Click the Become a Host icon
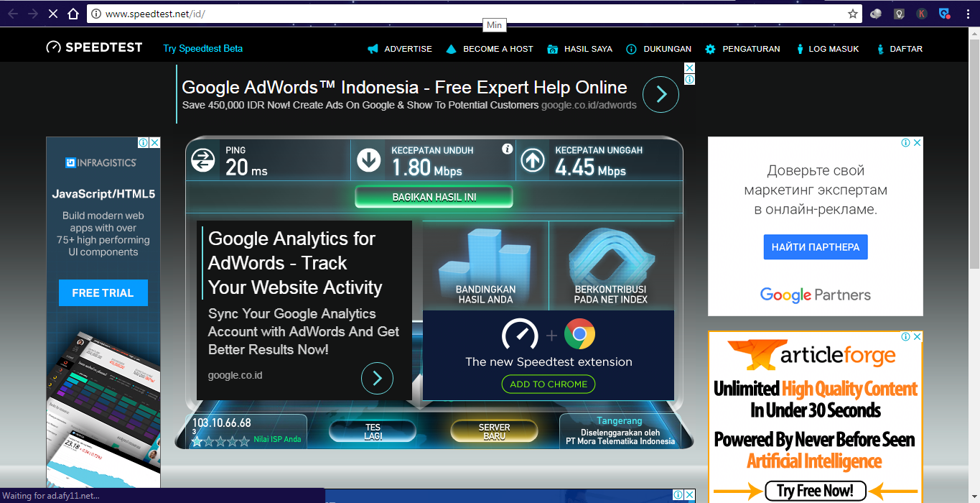The height and width of the screenshot is (503, 980). coord(451,49)
